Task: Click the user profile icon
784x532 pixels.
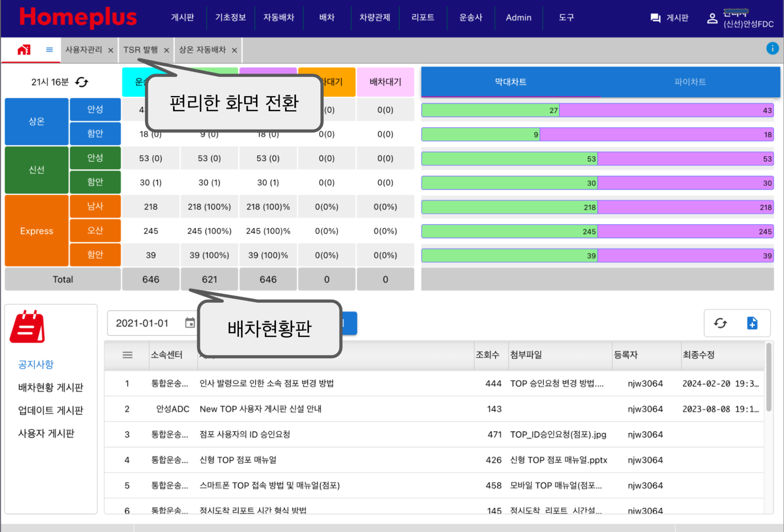Action: [x=712, y=18]
